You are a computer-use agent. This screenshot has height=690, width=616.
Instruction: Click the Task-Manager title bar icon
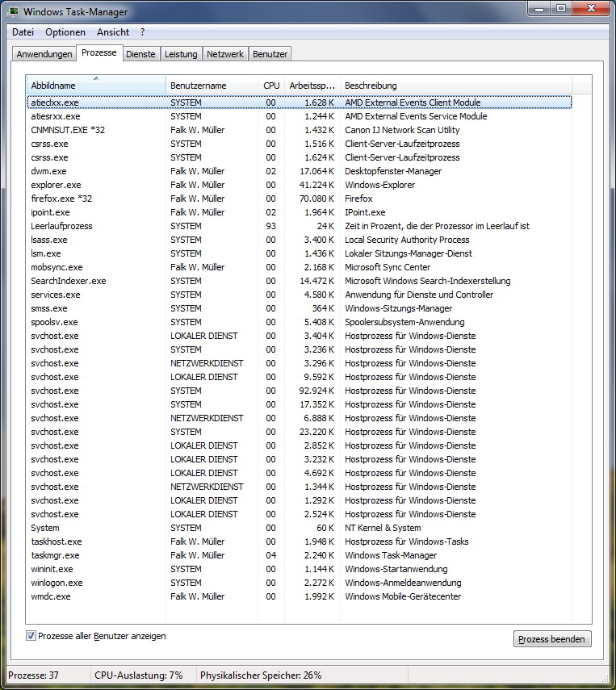click(14, 11)
